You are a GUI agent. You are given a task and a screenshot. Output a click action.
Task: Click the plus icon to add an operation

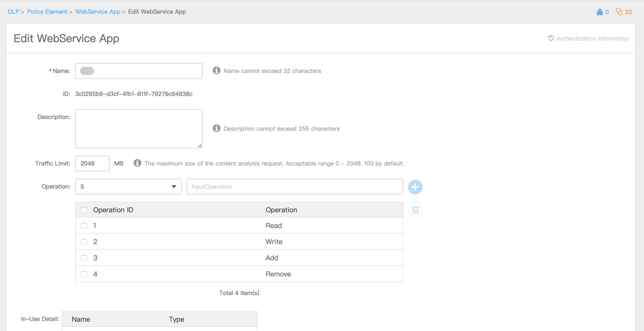pyautogui.click(x=415, y=187)
